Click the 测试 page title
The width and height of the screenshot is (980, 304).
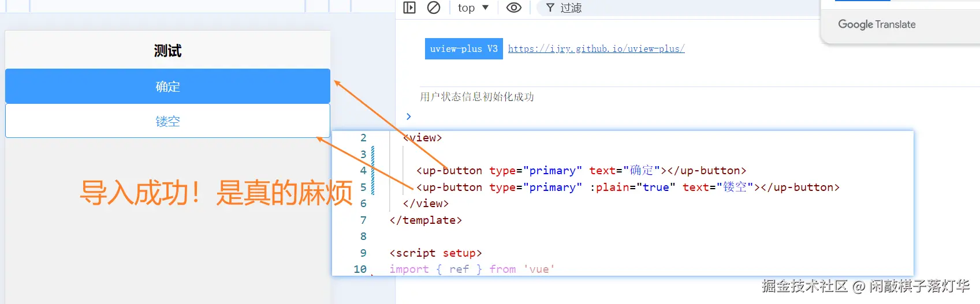[167, 51]
